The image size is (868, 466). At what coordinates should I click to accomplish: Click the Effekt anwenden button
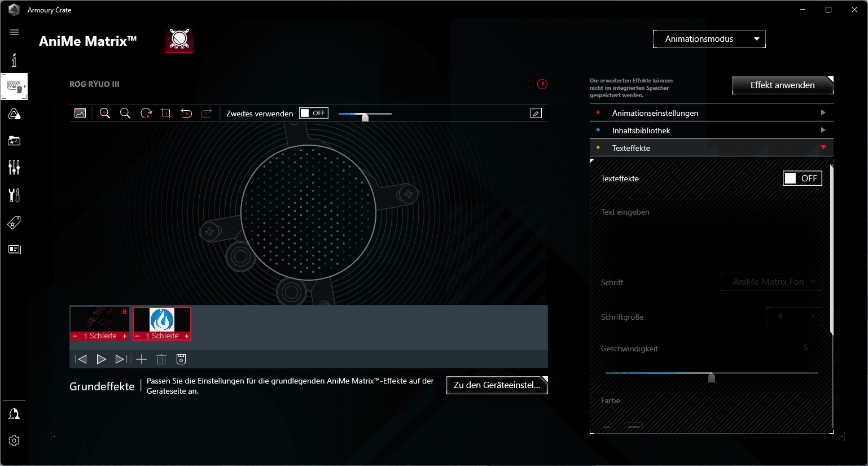[782, 85]
